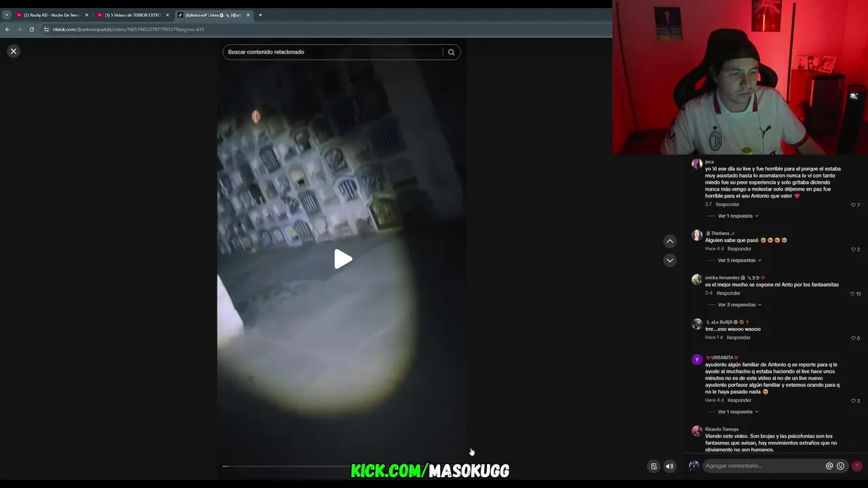
Task: Click the search magnifier icon
Action: pos(451,52)
